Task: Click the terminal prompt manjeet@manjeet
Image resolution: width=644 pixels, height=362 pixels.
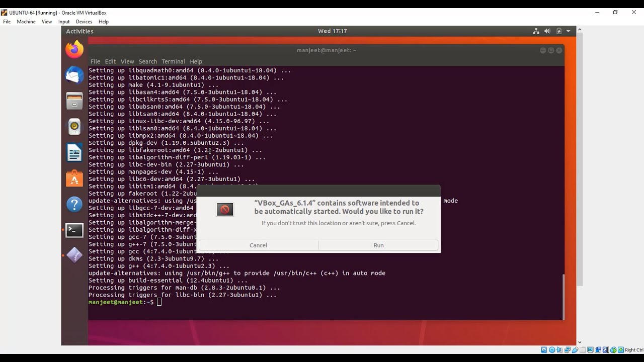Action: pos(117,302)
